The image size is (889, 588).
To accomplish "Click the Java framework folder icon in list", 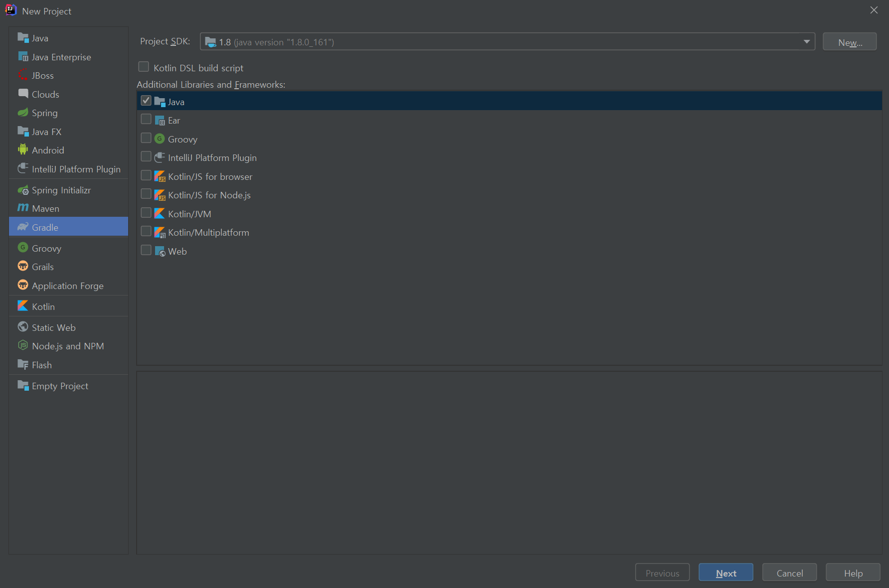I will (160, 101).
